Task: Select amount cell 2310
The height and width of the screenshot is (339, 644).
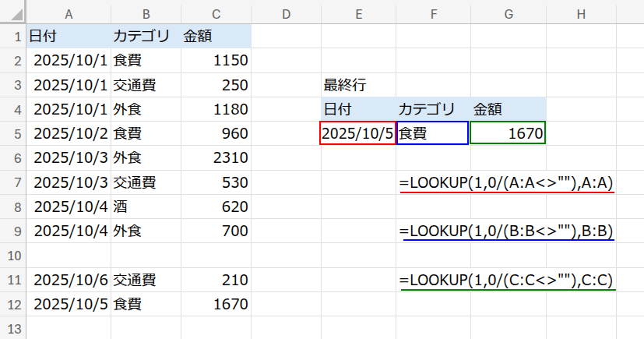Action: [x=216, y=157]
